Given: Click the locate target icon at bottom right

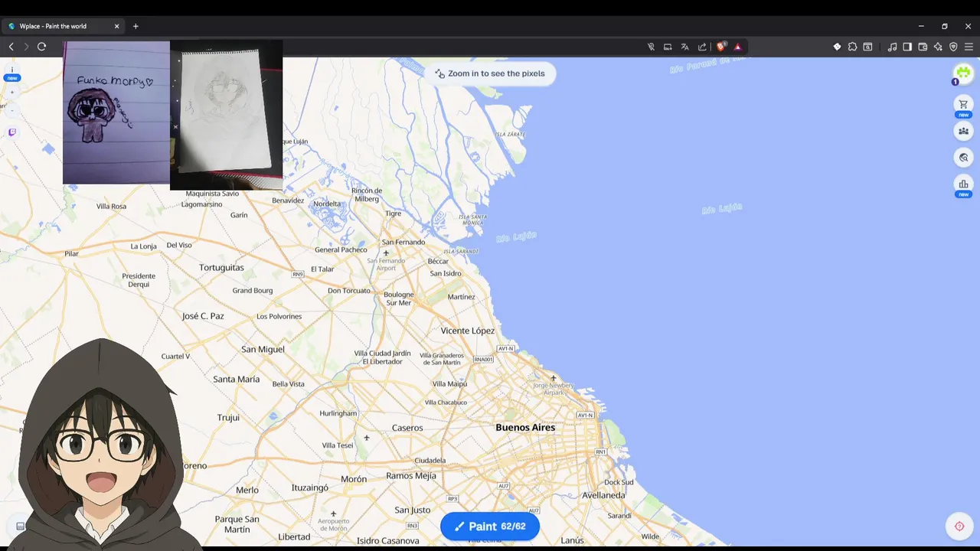Looking at the screenshot, I should click(959, 527).
